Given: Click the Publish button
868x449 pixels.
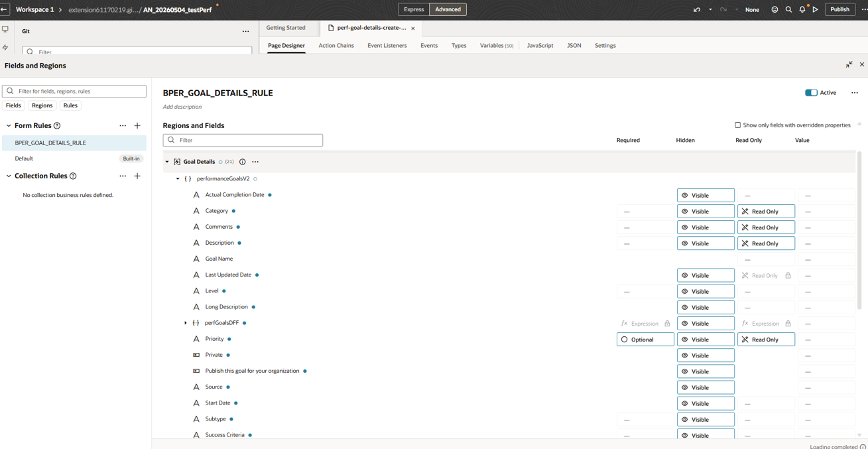Looking at the screenshot, I should [x=839, y=9].
